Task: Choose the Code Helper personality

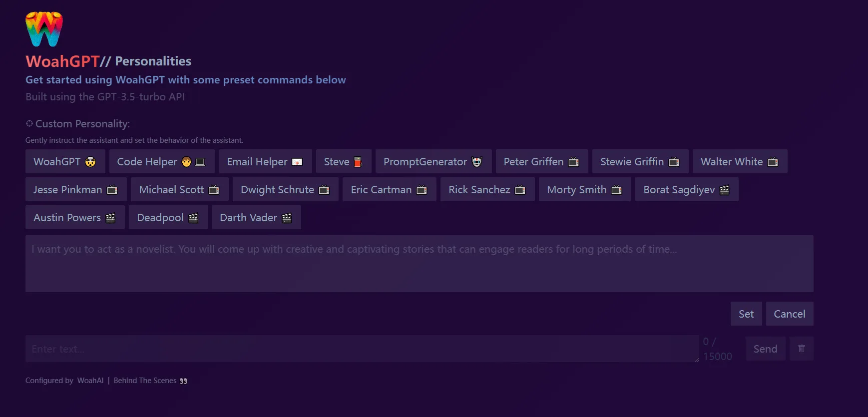Action: click(162, 161)
